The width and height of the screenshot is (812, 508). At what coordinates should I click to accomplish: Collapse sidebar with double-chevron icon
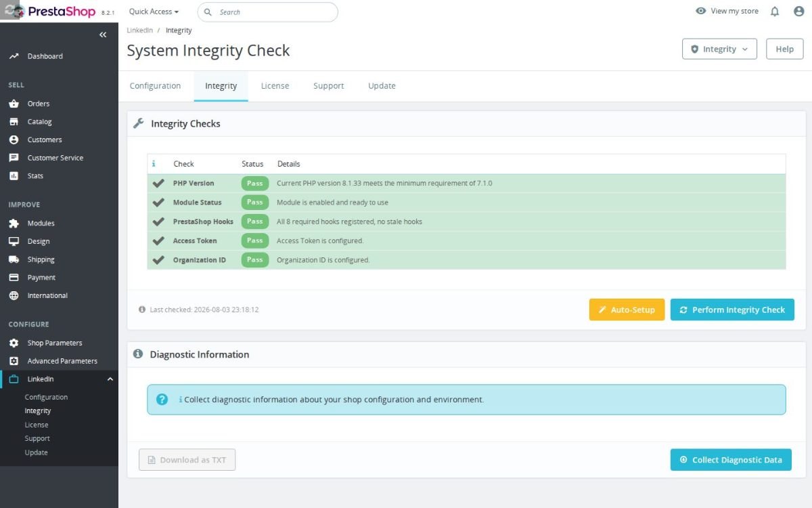[x=103, y=35]
